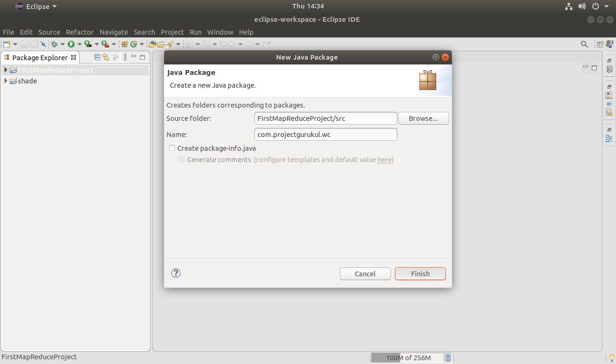Toggle Link with Editor in Package Explorer
This screenshot has height=364, width=616.
pyautogui.click(x=106, y=57)
